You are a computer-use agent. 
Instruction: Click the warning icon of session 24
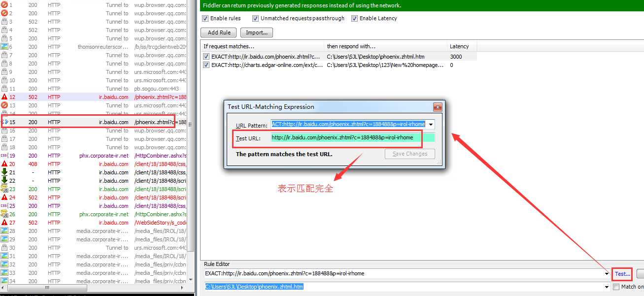tap(4, 197)
